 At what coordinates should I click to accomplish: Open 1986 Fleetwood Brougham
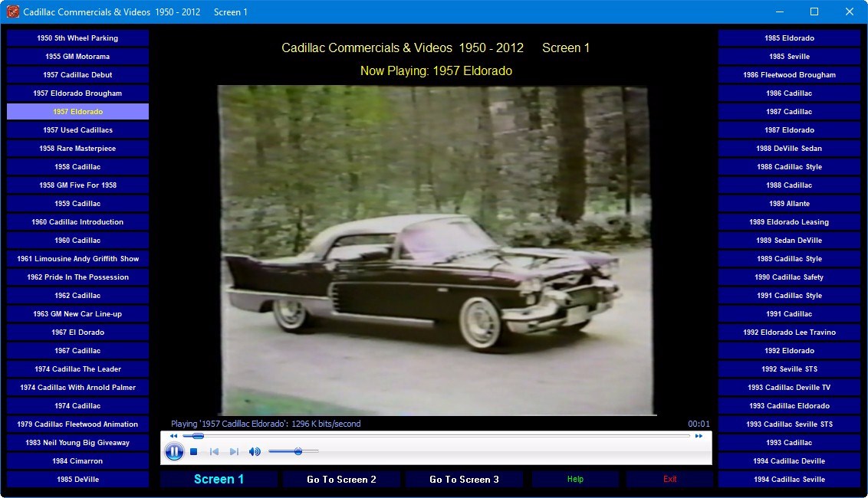pos(789,75)
